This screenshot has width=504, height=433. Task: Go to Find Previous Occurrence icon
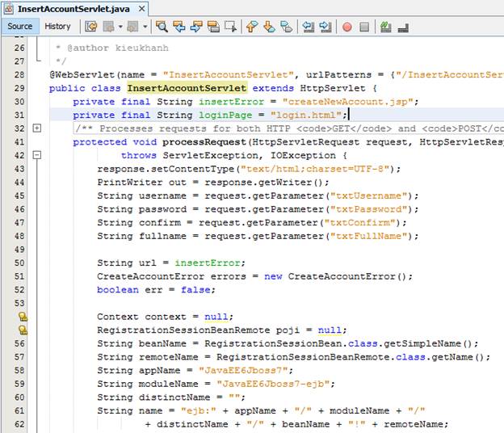179,27
